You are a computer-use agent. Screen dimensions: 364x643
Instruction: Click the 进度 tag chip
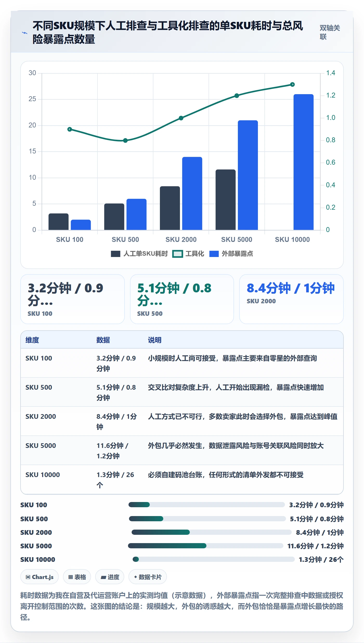coord(110,577)
